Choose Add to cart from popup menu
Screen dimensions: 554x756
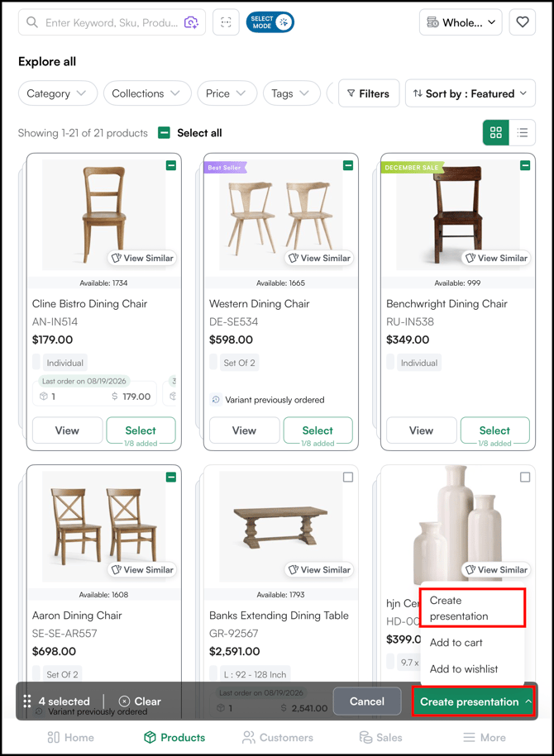point(456,643)
